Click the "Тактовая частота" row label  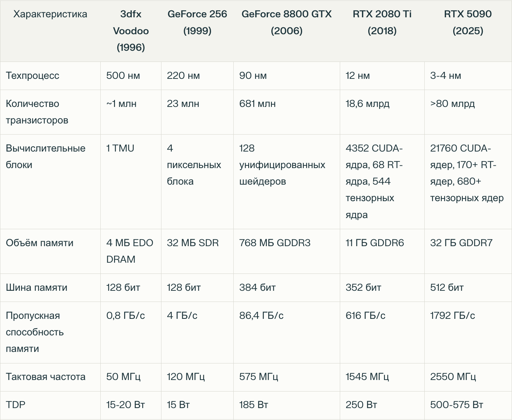(x=45, y=377)
